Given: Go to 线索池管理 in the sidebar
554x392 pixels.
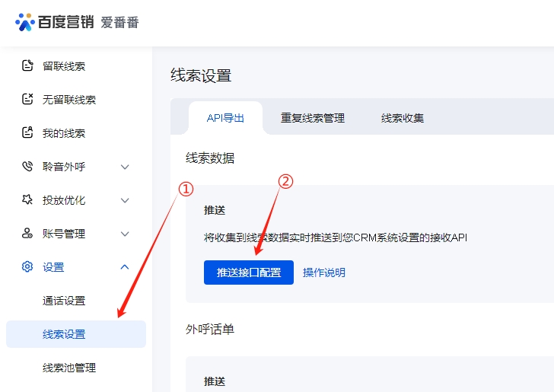Looking at the screenshot, I should point(69,368).
